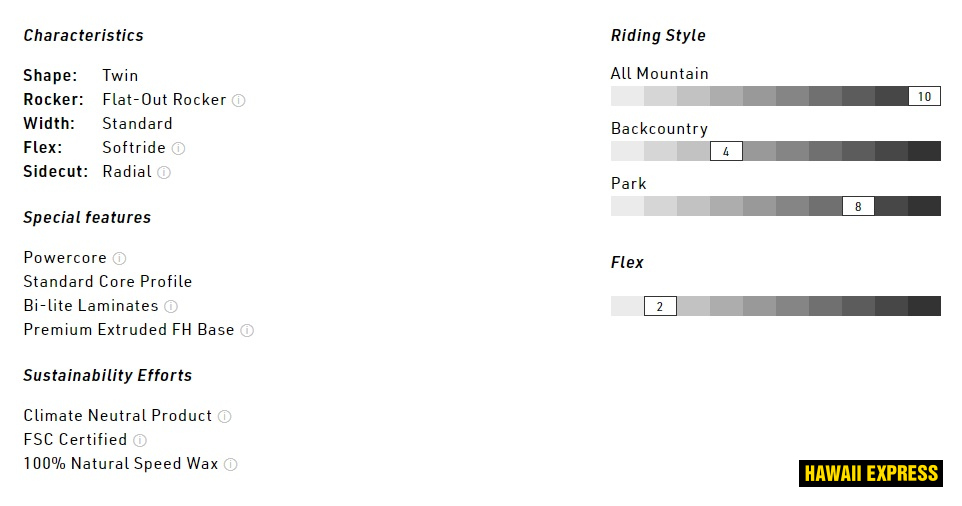
Task: Click the darkest segment of Flex scale
Action: tap(924, 306)
